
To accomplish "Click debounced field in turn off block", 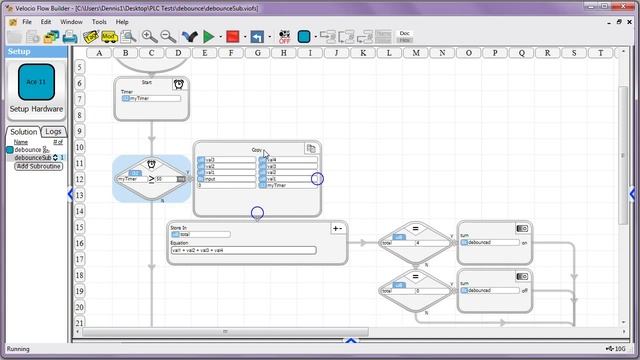I will coord(490,290).
